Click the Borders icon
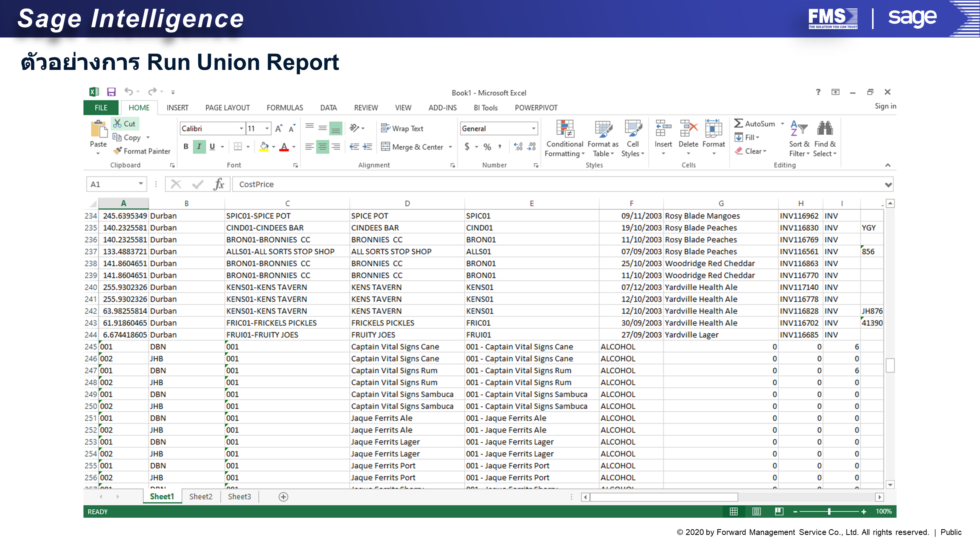This screenshot has height=551, width=980. pos(238,147)
